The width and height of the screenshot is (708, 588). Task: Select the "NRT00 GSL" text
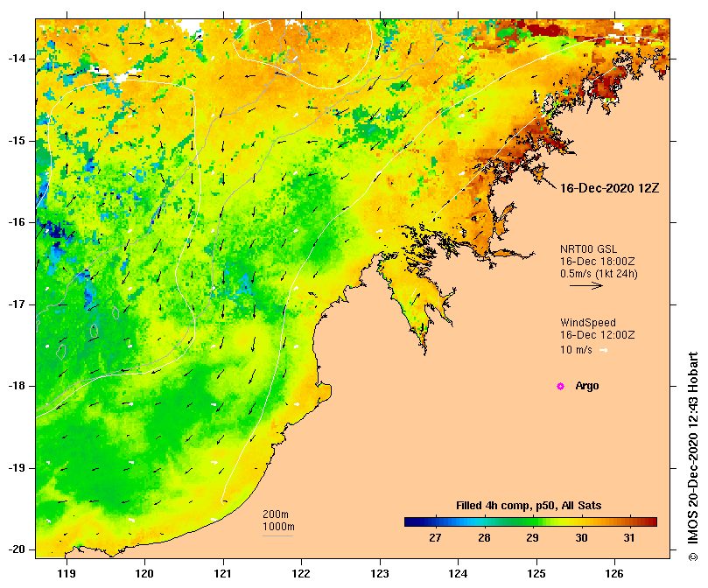pyautogui.click(x=588, y=249)
